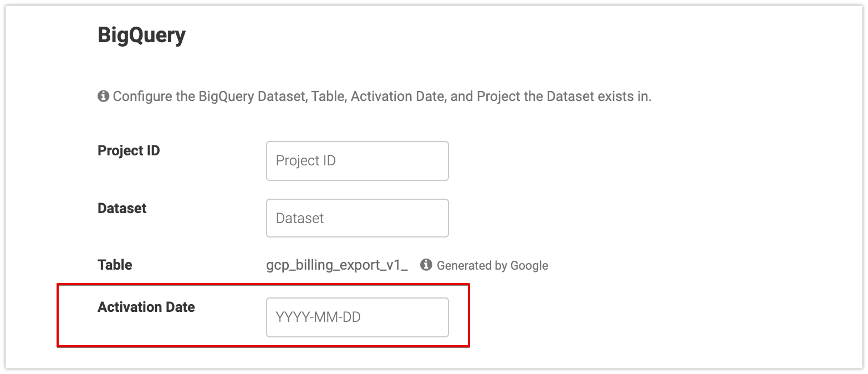This screenshot has height=374, width=868.
Task: Click the bold Project ID field label
Action: tap(129, 151)
